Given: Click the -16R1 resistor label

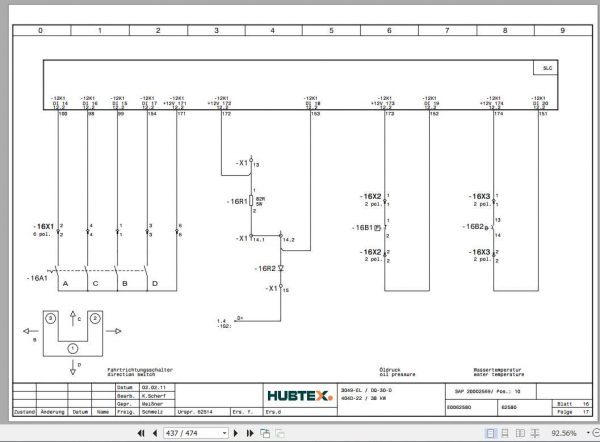Looking at the screenshot, I should (237, 201).
